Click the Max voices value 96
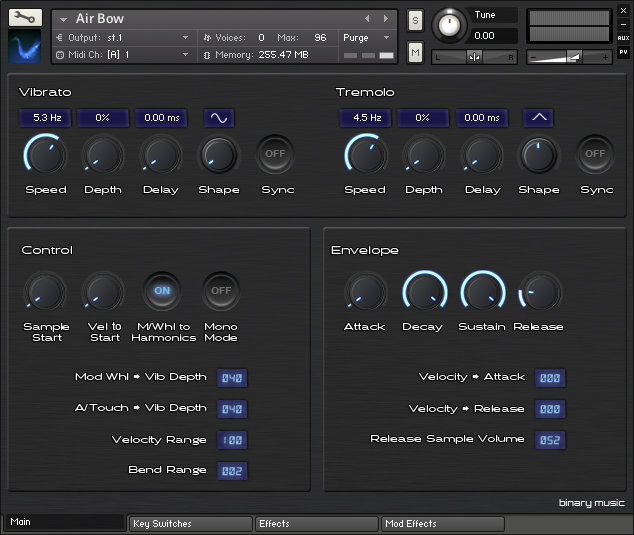 pos(320,38)
